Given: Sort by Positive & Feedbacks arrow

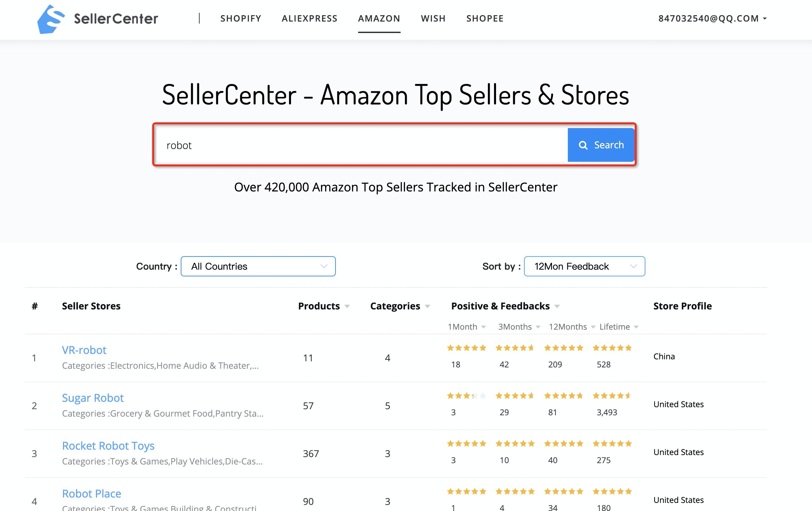Looking at the screenshot, I should [557, 306].
